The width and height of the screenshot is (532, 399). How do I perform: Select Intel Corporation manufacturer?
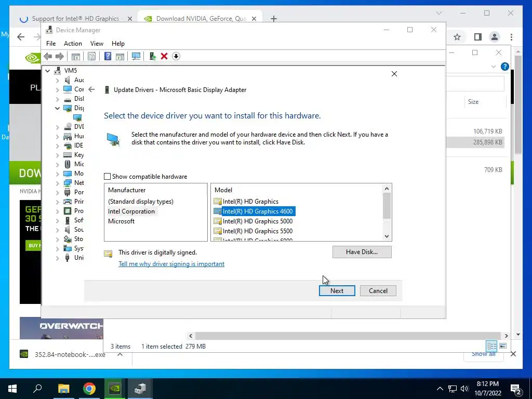pos(131,211)
